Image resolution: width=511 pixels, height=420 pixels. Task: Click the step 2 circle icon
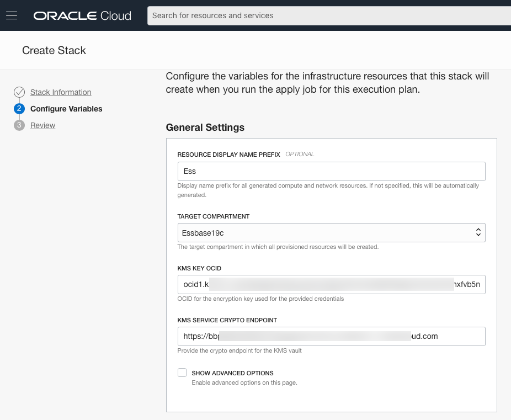(19, 109)
